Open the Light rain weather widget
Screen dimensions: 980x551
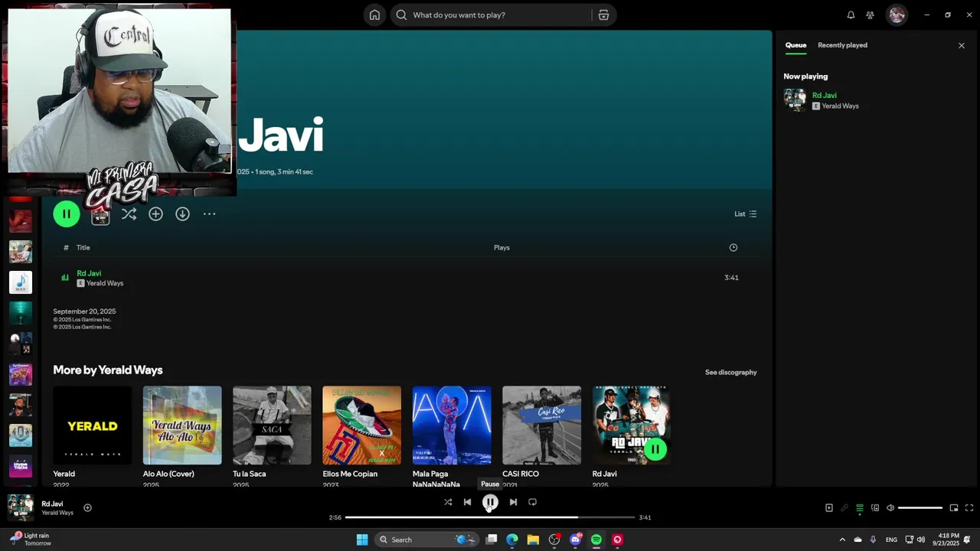tap(31, 540)
